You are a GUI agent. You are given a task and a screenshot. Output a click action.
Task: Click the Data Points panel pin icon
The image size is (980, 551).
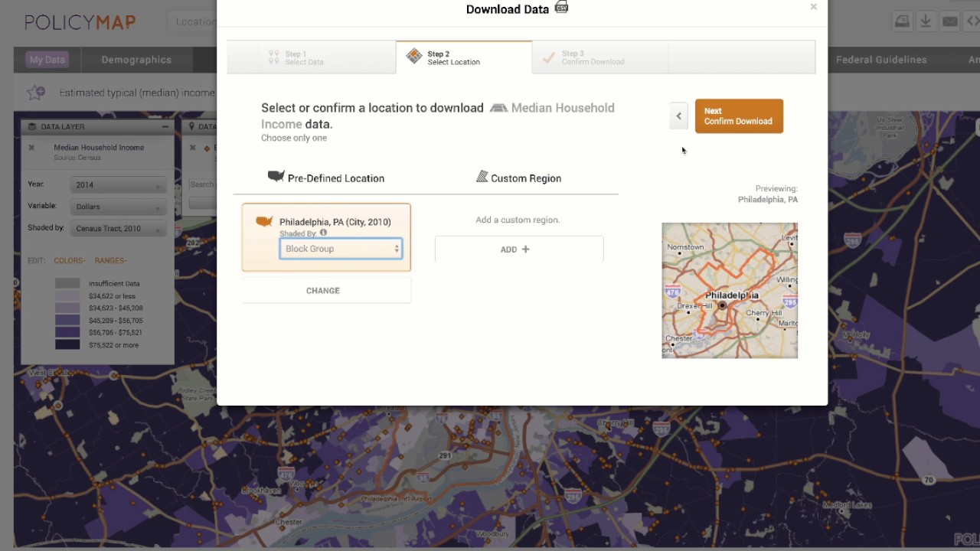(x=193, y=127)
